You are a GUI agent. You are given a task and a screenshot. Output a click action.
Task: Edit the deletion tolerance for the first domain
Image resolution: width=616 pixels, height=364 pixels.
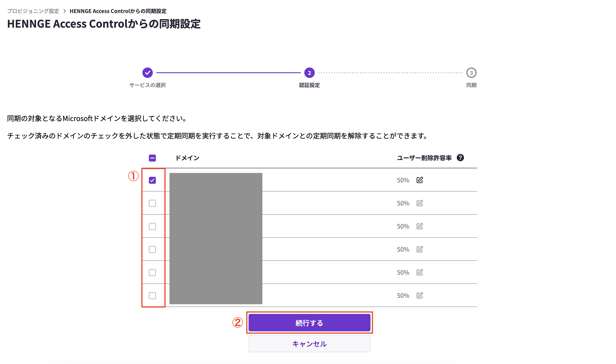[420, 180]
